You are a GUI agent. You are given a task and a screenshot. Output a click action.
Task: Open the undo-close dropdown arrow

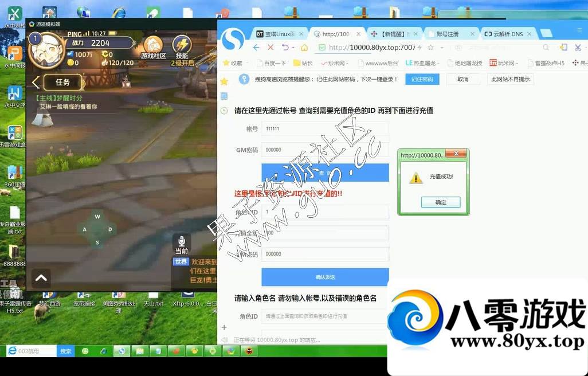click(x=293, y=48)
